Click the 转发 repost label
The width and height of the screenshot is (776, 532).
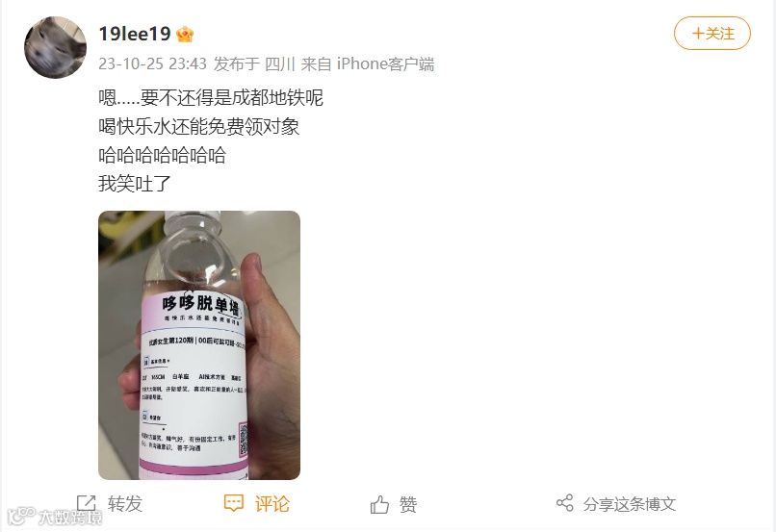coord(125,504)
